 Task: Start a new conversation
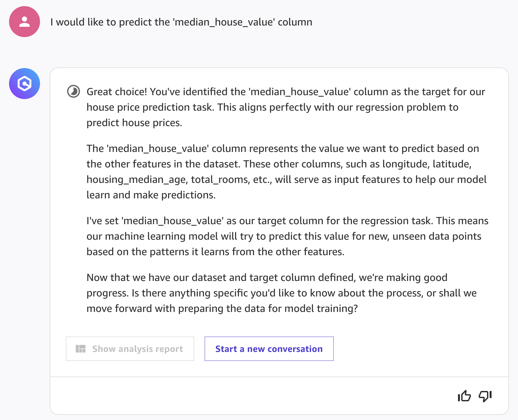click(269, 349)
